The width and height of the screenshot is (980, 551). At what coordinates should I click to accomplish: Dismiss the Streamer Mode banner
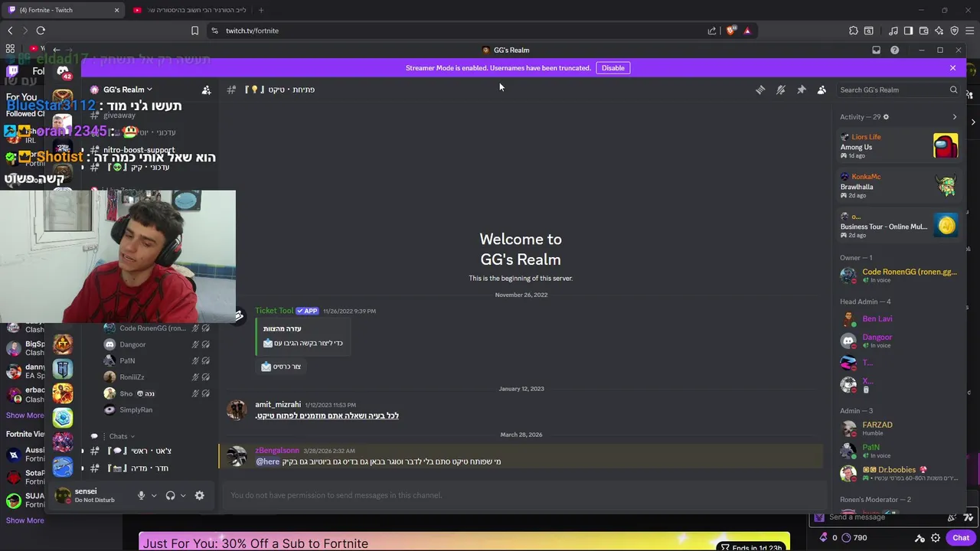[952, 68]
